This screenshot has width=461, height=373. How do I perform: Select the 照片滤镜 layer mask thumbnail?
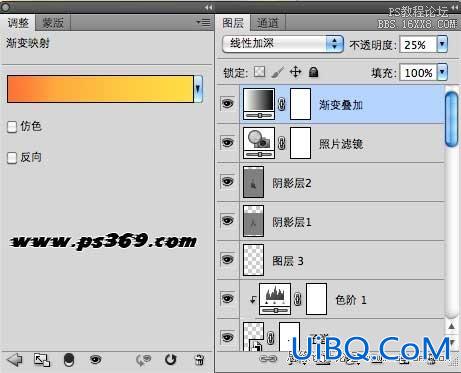tap(300, 143)
